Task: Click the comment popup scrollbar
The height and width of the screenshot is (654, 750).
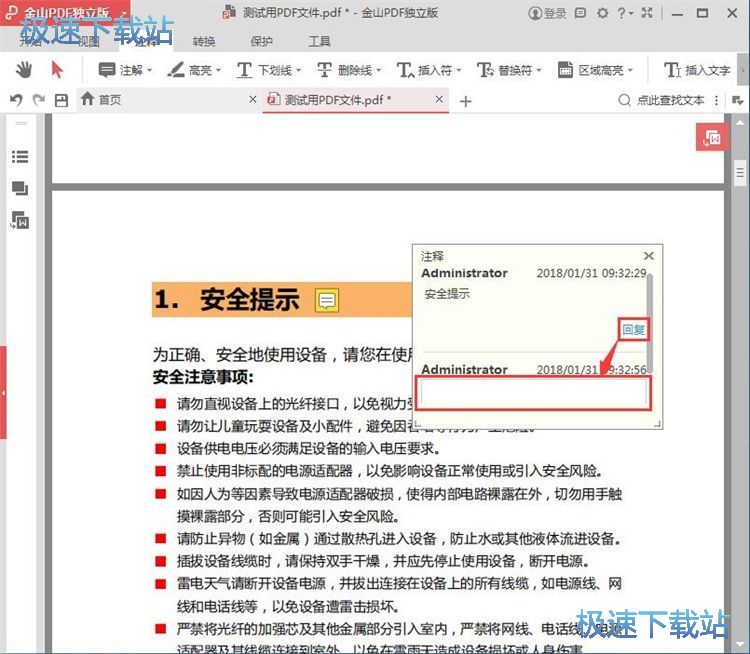Action: pos(650,323)
